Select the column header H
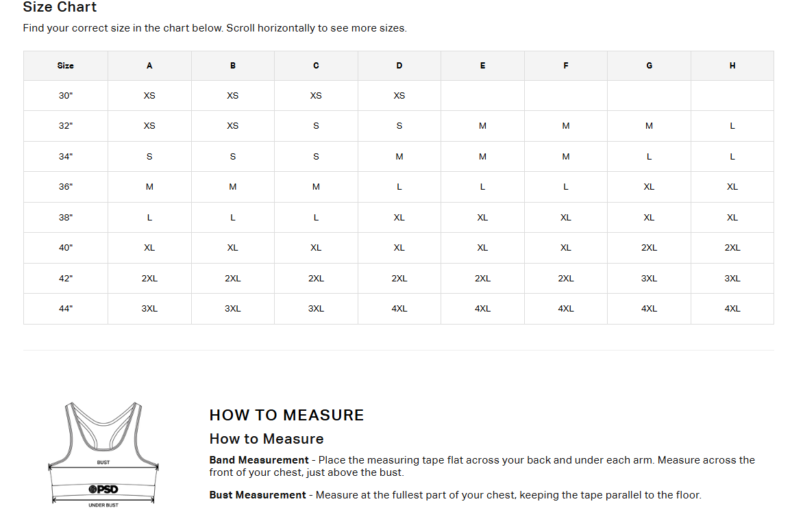 (732, 66)
